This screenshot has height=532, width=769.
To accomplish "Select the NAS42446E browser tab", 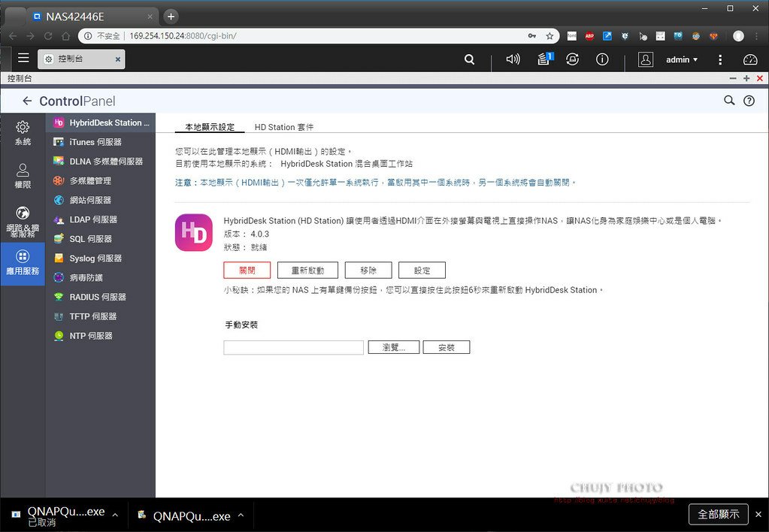I will (x=92, y=17).
